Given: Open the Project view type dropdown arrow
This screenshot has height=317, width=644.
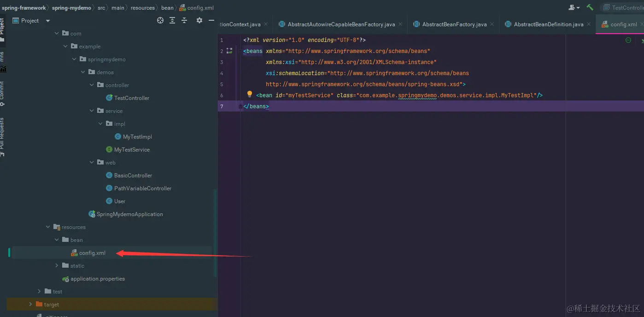Looking at the screenshot, I should tap(48, 21).
